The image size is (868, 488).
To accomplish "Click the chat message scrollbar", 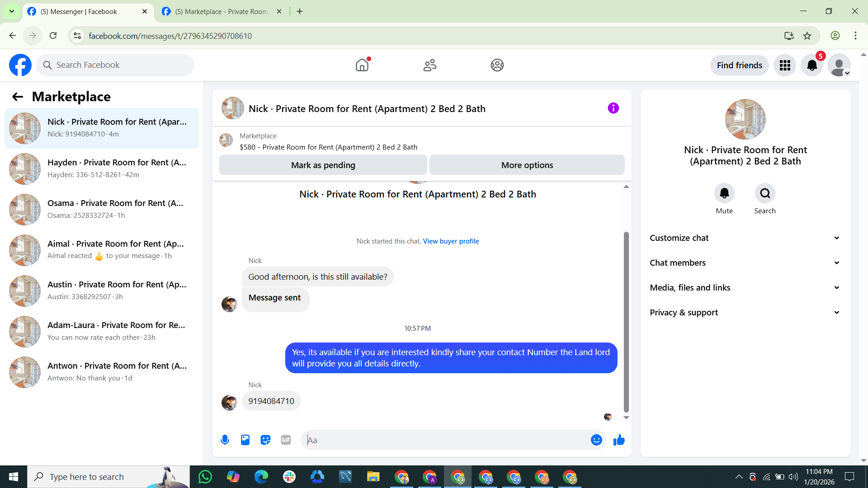I will tap(626, 322).
